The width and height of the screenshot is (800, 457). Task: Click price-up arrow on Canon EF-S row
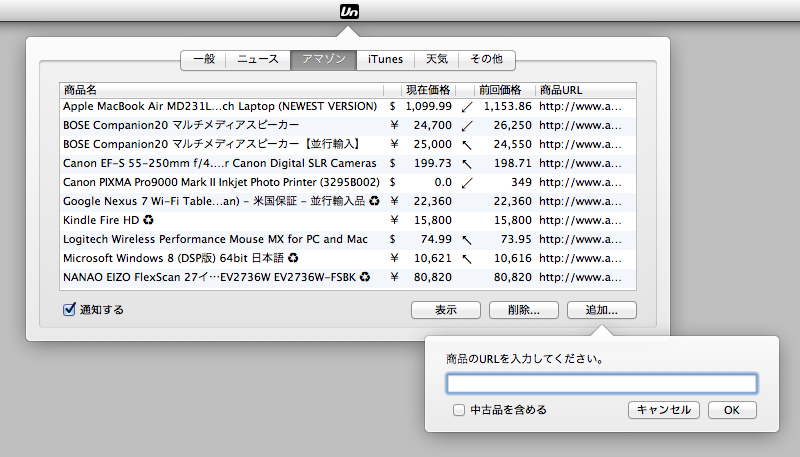tap(466, 163)
